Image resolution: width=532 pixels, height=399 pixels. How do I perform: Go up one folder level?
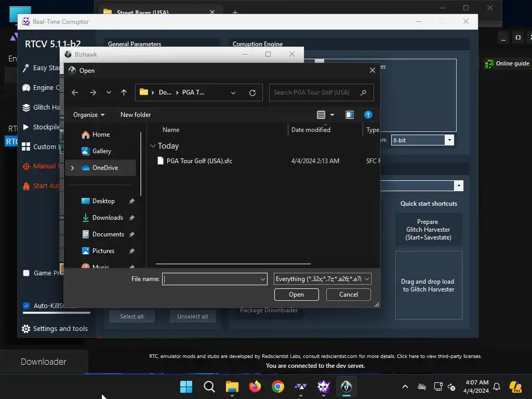(124, 92)
